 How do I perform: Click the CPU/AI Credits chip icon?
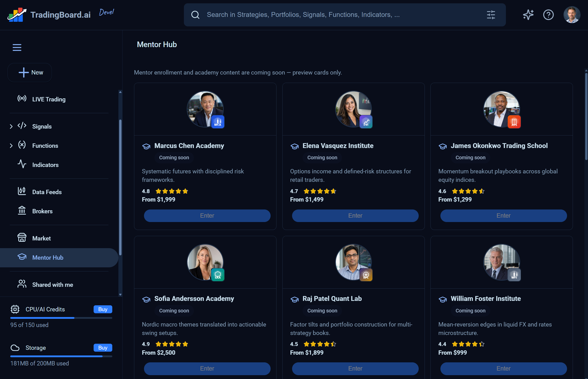[x=15, y=309]
